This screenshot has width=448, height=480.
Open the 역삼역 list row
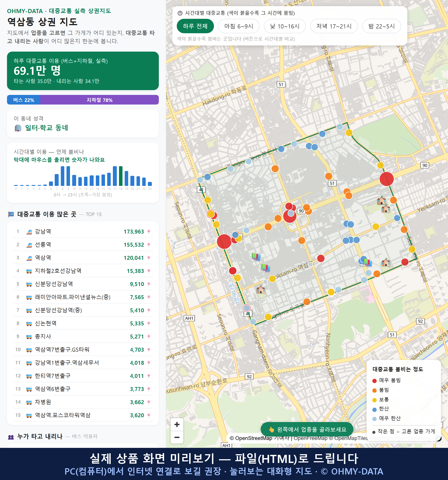point(83,258)
